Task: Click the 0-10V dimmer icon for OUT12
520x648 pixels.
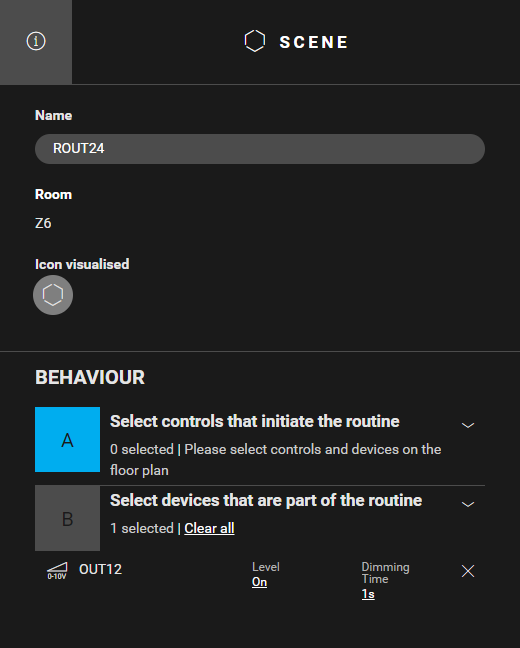Action: pyautogui.click(x=57, y=571)
